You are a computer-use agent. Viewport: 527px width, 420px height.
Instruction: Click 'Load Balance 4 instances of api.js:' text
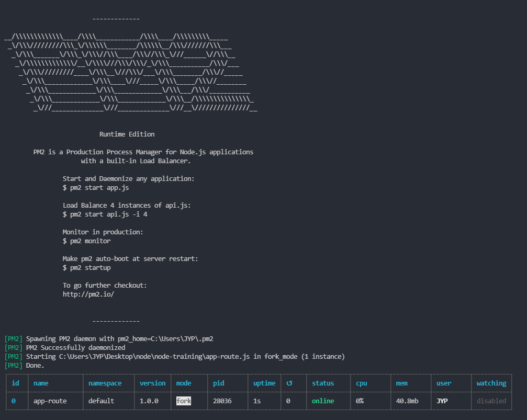127,206
